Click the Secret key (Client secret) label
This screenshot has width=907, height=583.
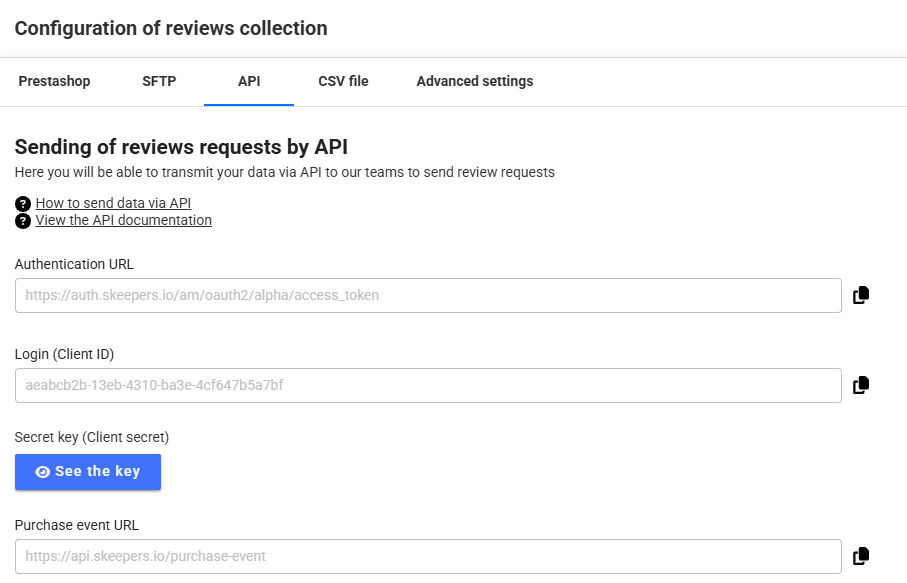(x=92, y=437)
